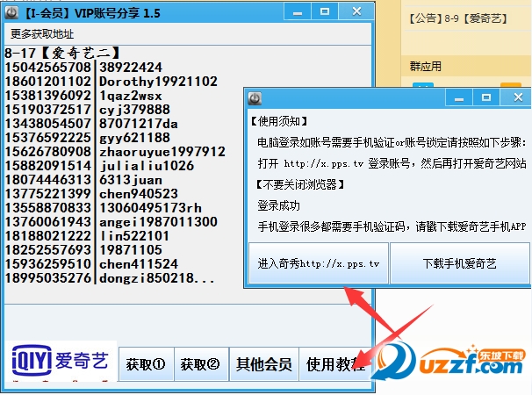Viewport: 532px width, 395px height.
Task: Select the header line 8-17【爱奇艺二】
Action: pyautogui.click(x=62, y=53)
